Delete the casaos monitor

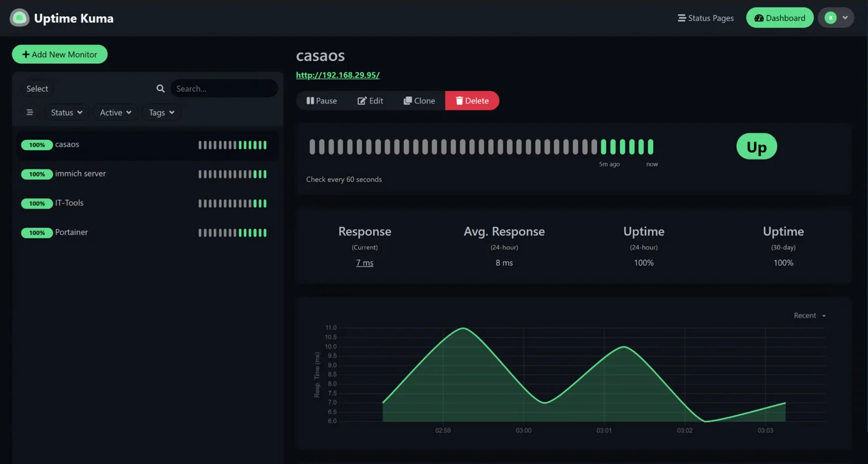coord(472,100)
